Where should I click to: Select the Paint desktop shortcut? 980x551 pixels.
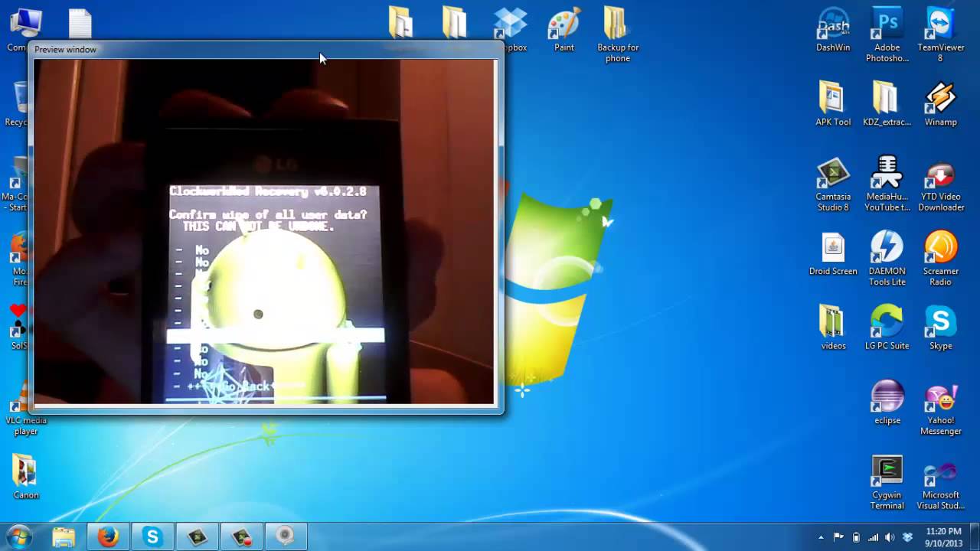564,30
